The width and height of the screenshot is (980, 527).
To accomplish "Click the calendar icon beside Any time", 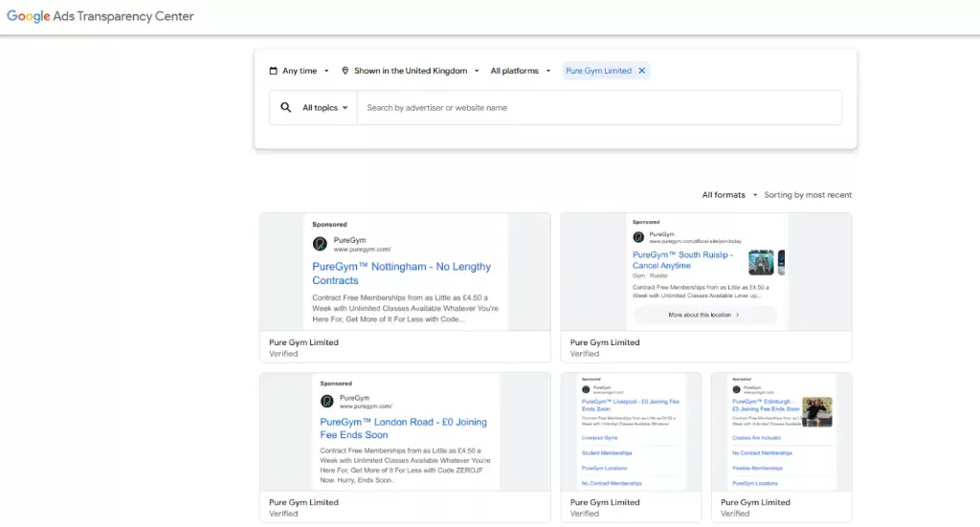I will (x=273, y=71).
